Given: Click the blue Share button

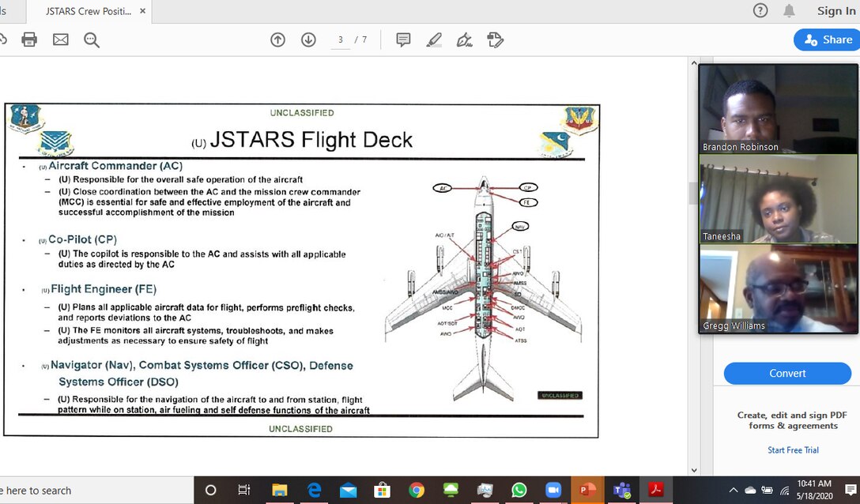Looking at the screenshot, I should point(826,39).
